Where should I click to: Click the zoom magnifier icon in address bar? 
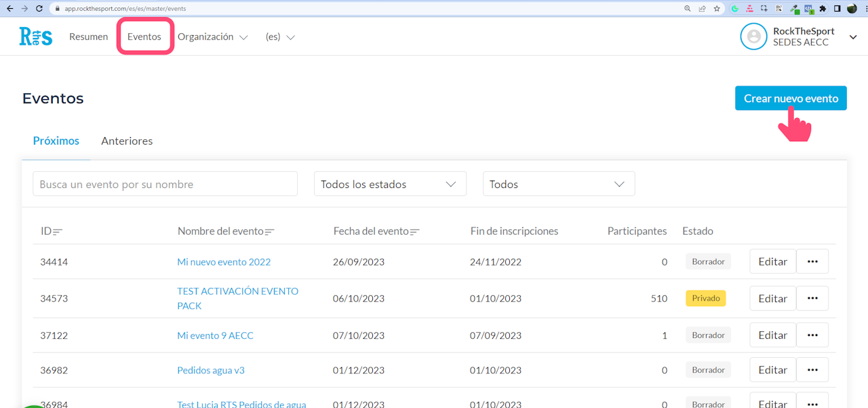tap(688, 9)
